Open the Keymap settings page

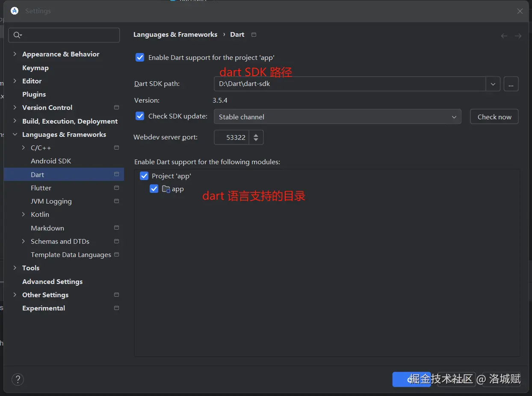35,68
